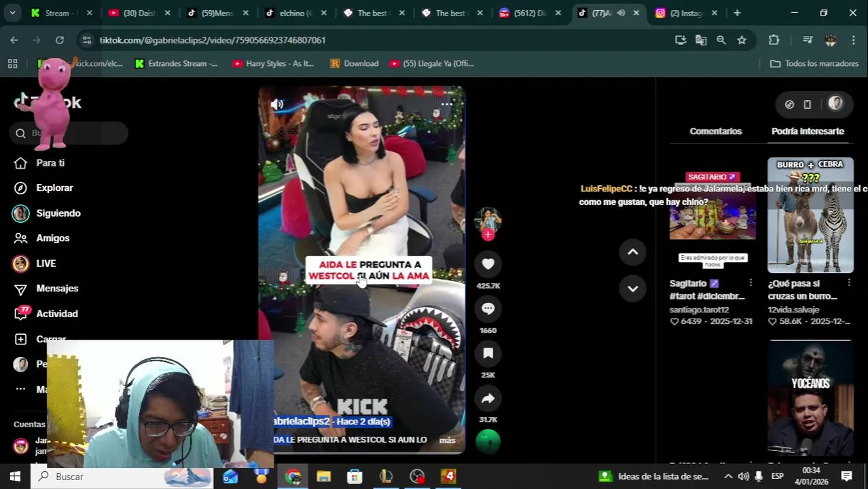Share video using arrow icon
Screen dimensions: 868x489
pyautogui.click(x=488, y=398)
